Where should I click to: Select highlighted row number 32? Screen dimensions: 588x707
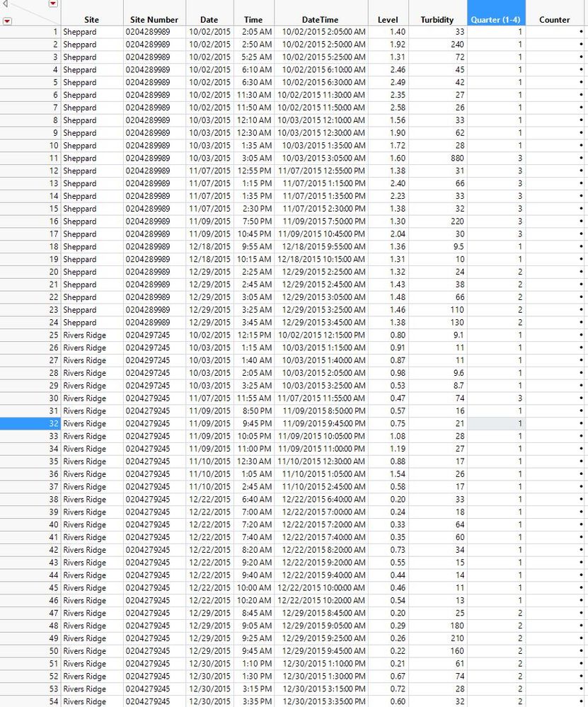point(30,423)
